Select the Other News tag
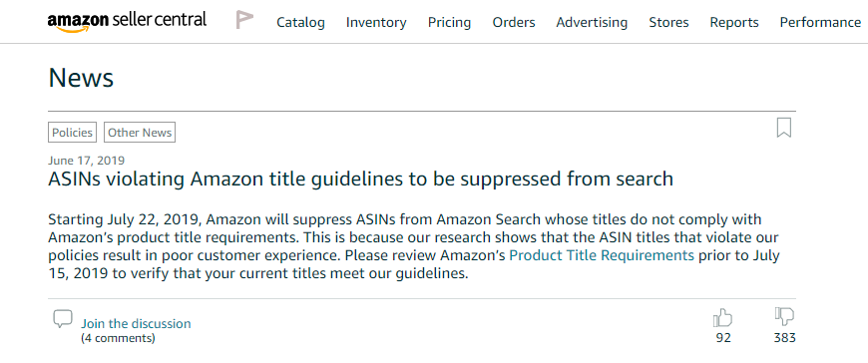Screen dimensions: 868x363 (140, 133)
